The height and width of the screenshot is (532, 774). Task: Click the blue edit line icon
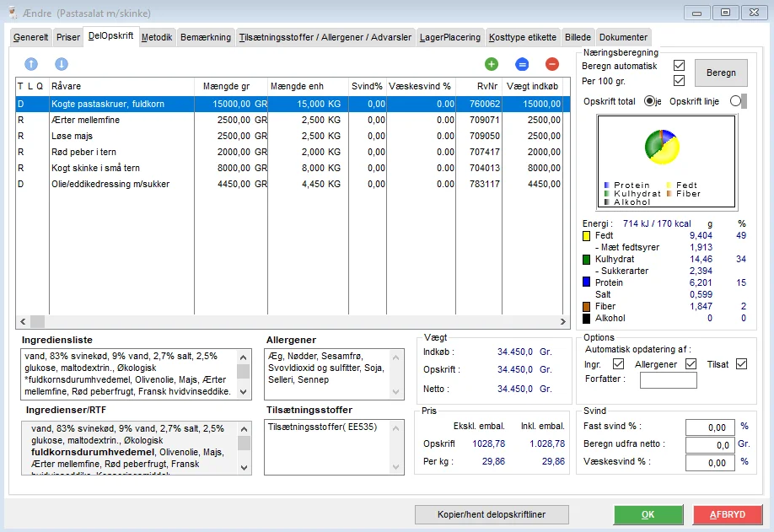coord(522,64)
